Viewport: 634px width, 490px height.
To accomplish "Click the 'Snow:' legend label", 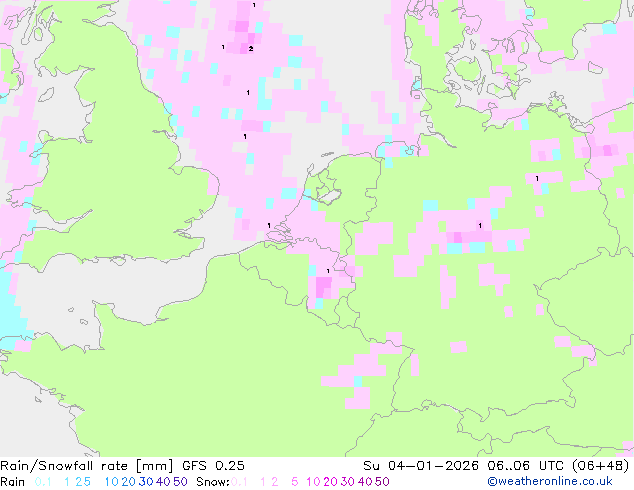I will (213, 482).
